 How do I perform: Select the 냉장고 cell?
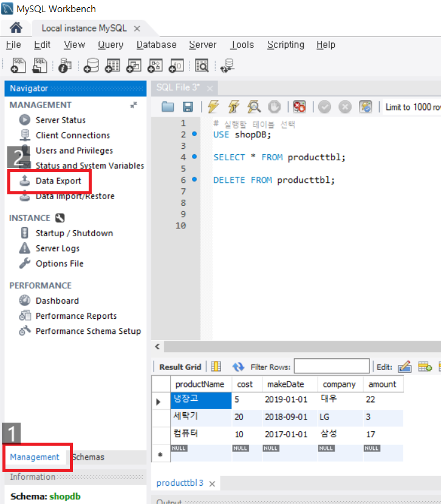(x=201, y=401)
